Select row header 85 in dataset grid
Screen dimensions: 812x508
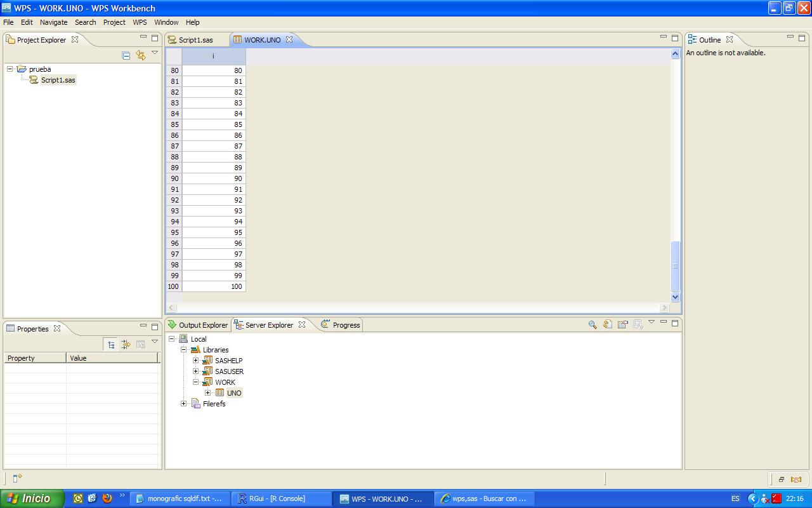174,124
